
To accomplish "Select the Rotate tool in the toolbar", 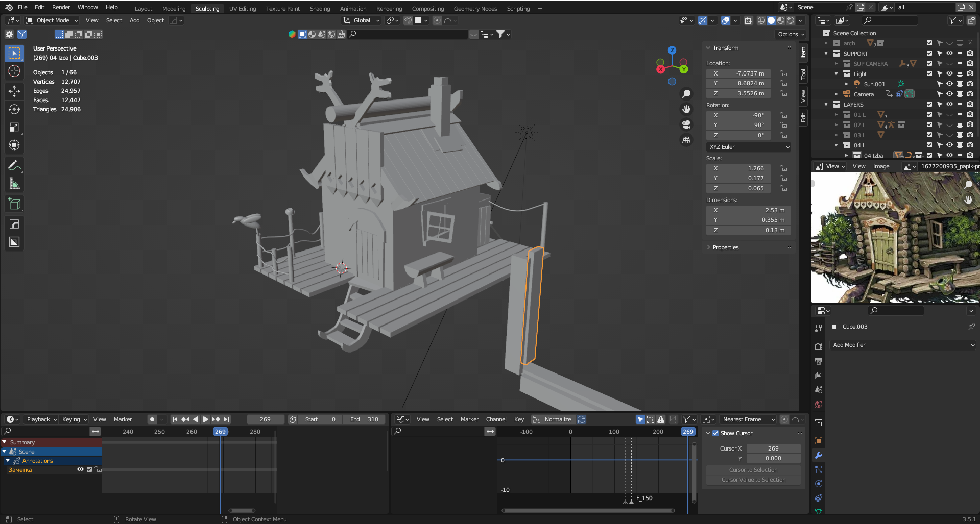I will pyautogui.click(x=14, y=109).
